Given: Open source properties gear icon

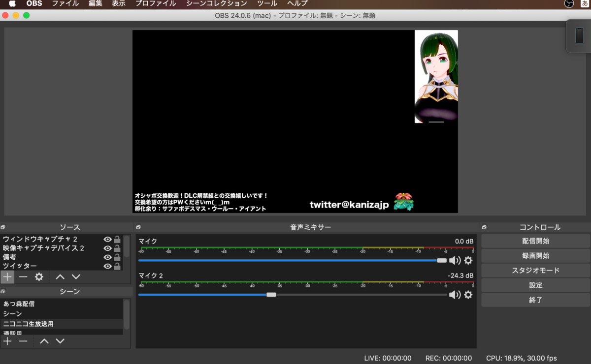Looking at the screenshot, I should pyautogui.click(x=39, y=277).
